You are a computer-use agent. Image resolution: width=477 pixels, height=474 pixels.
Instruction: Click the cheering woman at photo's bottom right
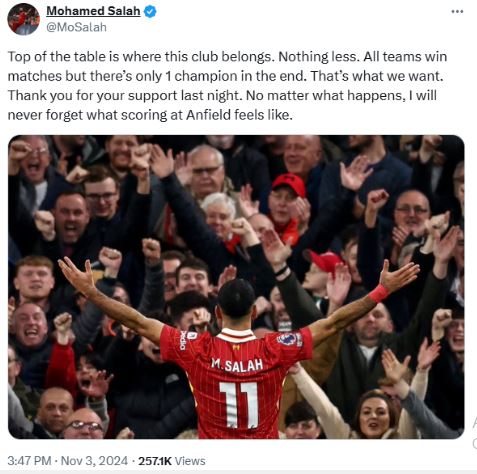click(375, 413)
